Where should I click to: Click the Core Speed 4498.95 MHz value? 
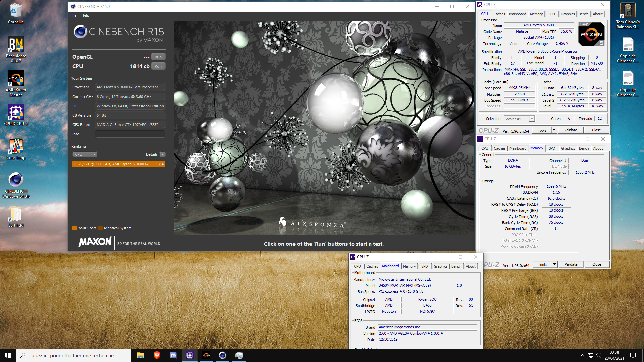click(x=520, y=88)
